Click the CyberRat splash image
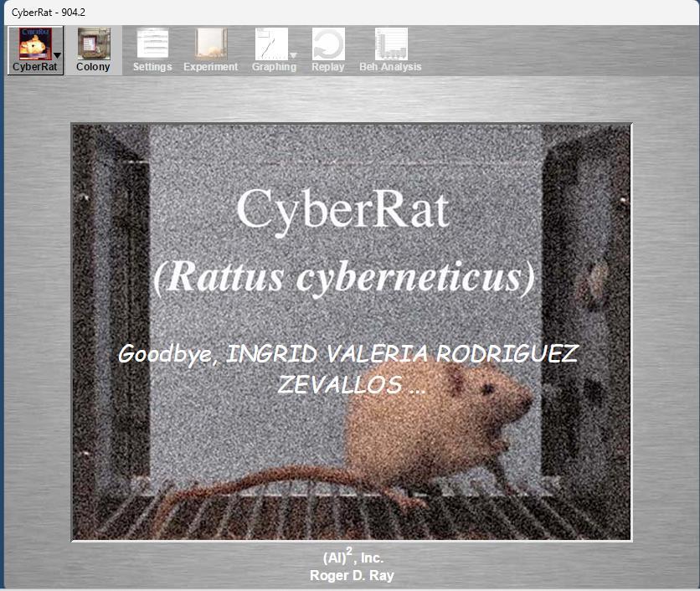Viewport: 700px width, 591px height. coord(352,332)
